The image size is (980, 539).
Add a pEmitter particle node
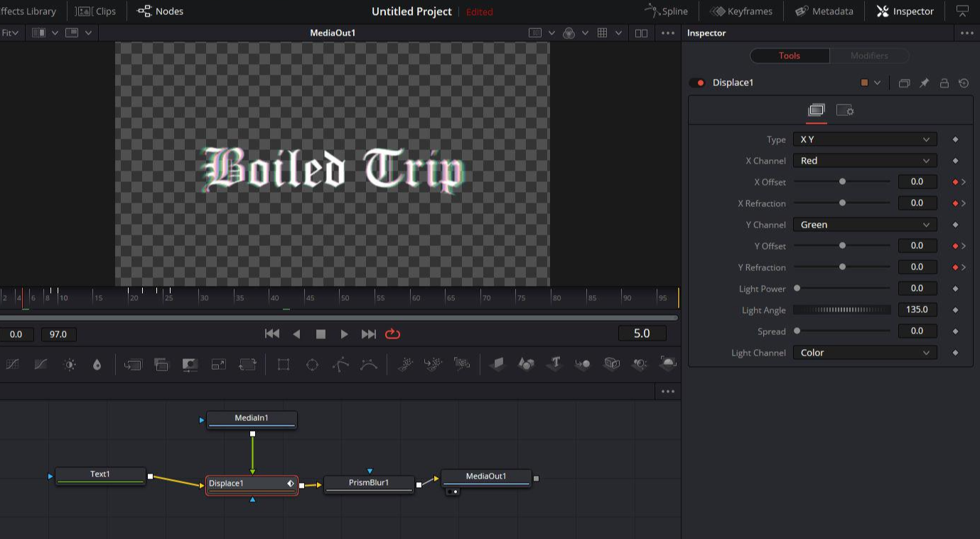tap(405, 364)
